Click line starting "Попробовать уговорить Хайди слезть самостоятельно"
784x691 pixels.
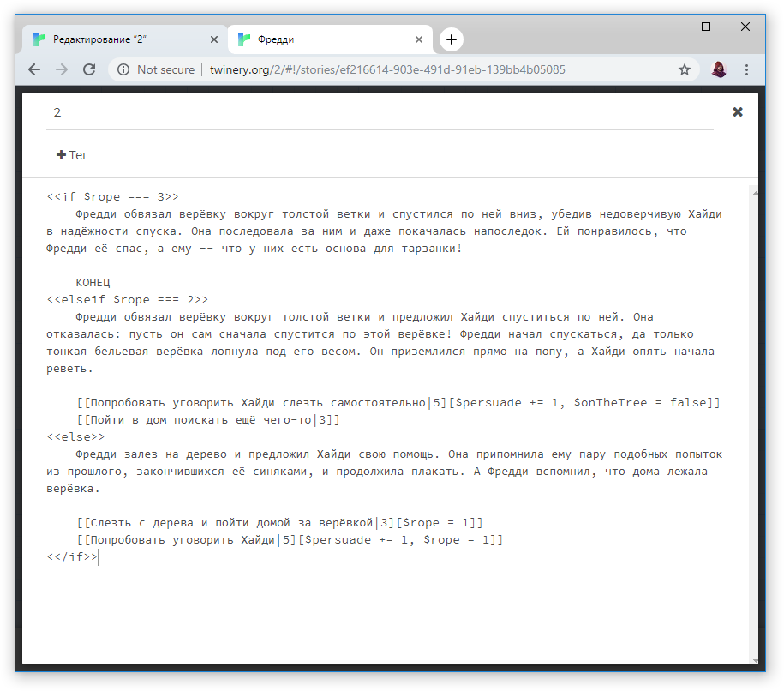(x=398, y=403)
